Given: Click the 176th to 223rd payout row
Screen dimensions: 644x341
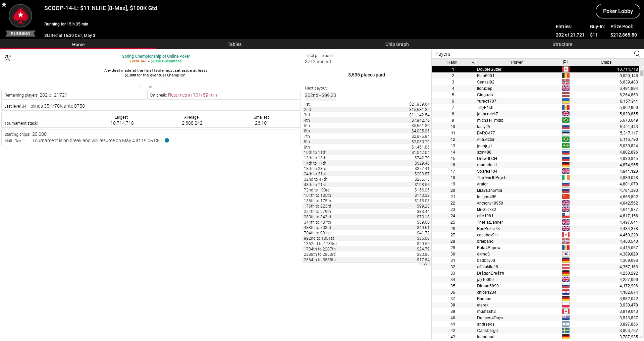Looking at the screenshot, I should pos(367,206).
